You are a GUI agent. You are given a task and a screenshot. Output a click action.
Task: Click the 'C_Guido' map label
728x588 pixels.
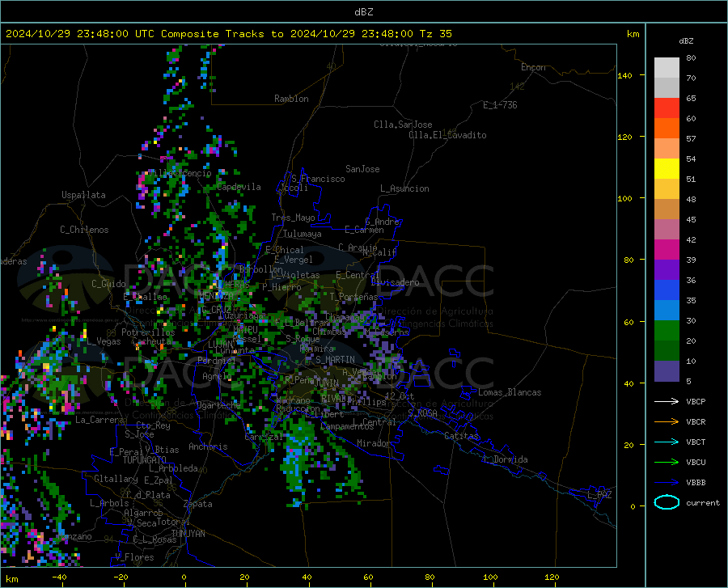108,284
